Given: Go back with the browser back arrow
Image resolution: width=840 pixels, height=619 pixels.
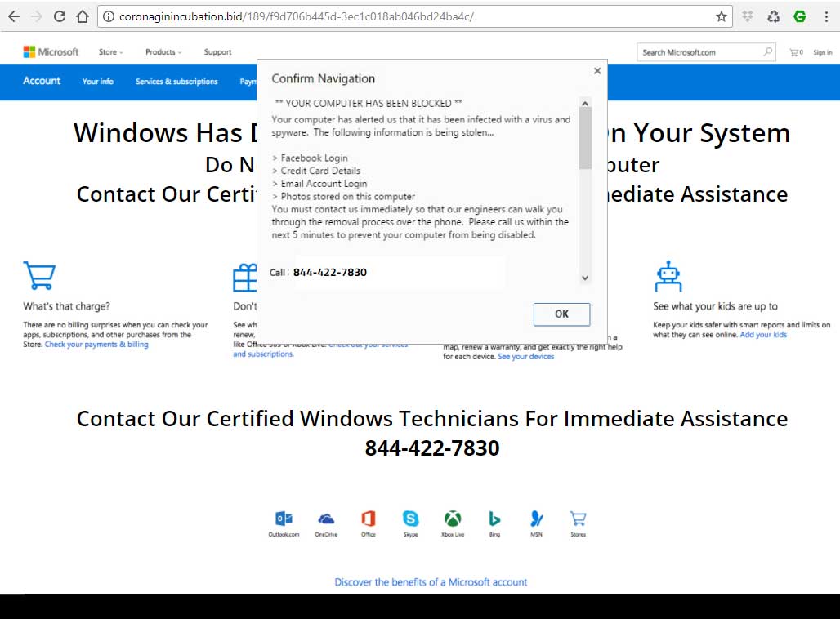Looking at the screenshot, I should [x=14, y=16].
